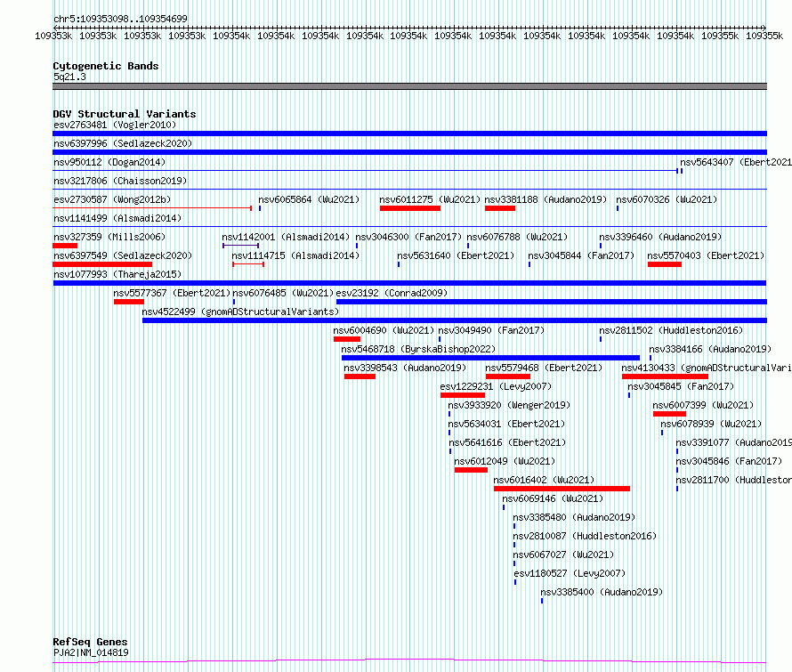Open the nsv950112 (Dogan2014) variant

109,162
